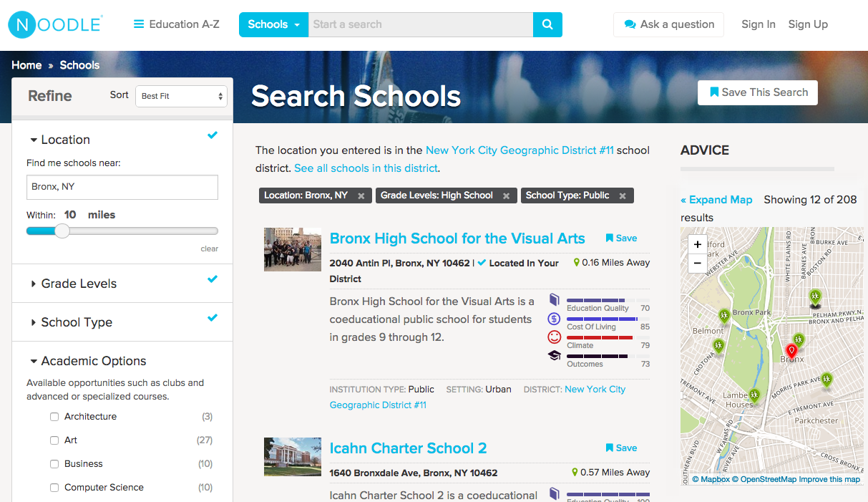Click green marker above Morris Park Ave
Image resolution: width=868 pixels, height=502 pixels.
click(826, 380)
